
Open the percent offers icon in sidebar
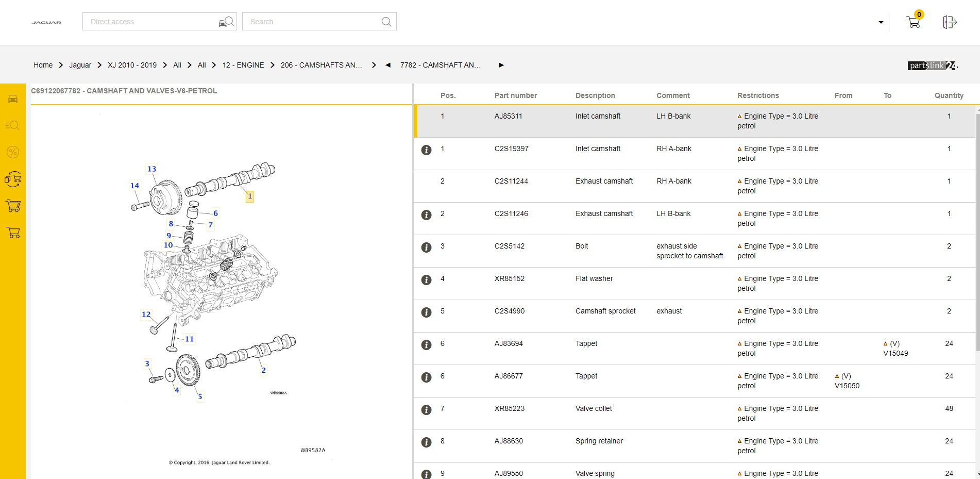point(13,152)
